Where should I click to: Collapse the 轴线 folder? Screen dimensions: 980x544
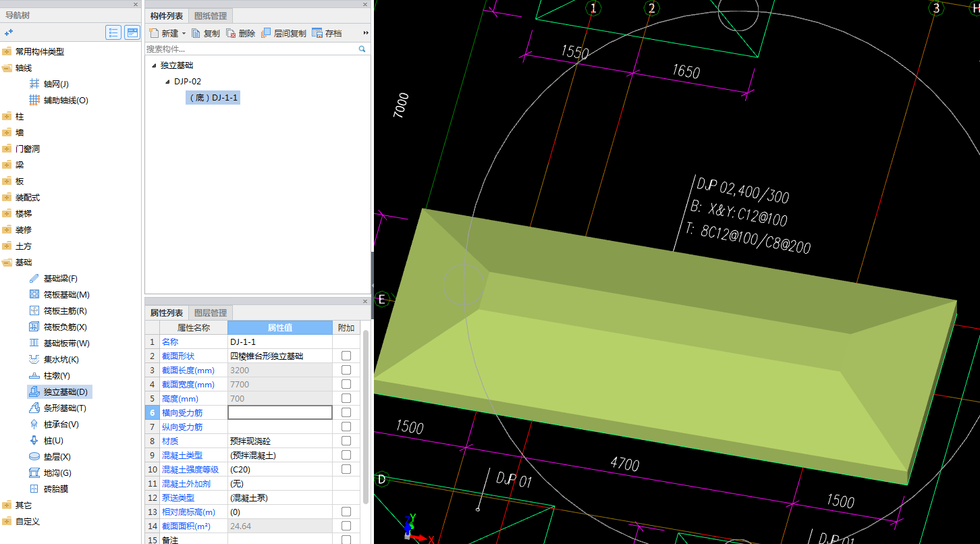7,67
